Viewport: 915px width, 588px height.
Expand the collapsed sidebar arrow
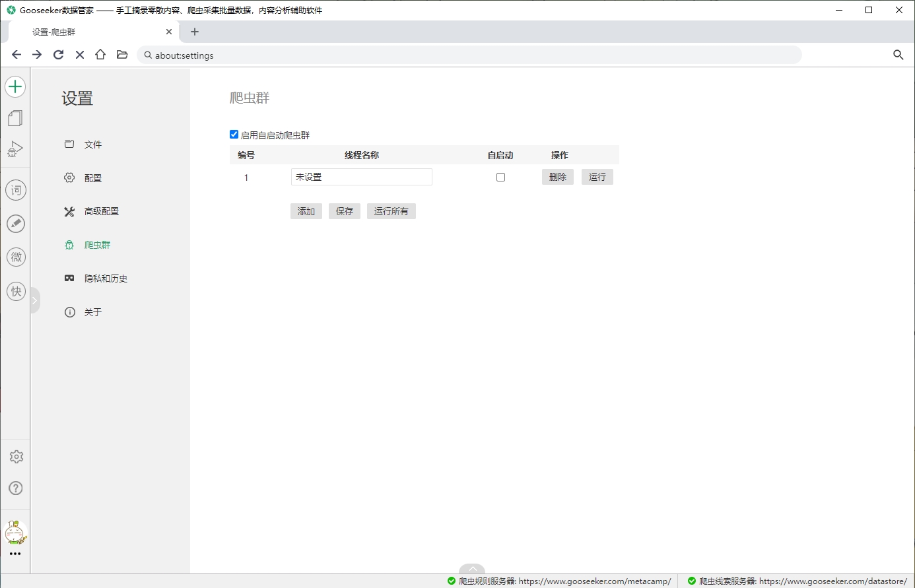click(x=35, y=300)
